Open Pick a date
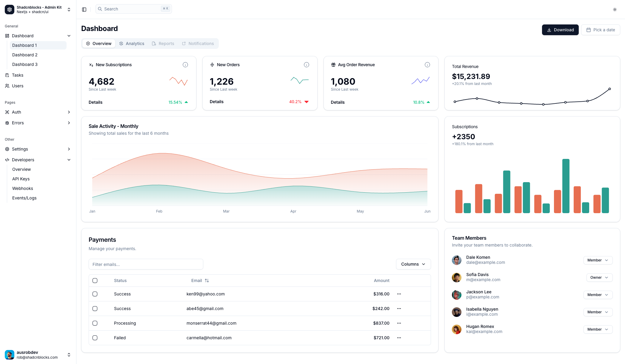 [601, 30]
